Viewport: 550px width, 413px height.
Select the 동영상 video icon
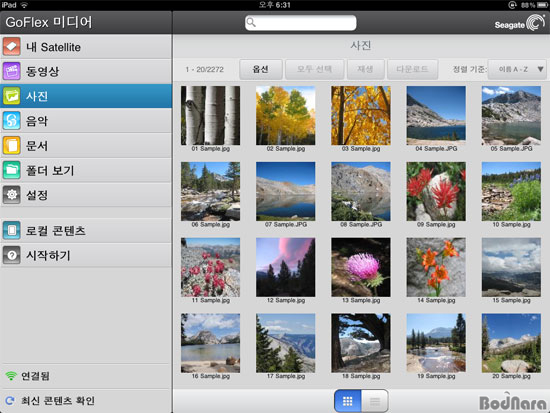pyautogui.click(x=12, y=71)
